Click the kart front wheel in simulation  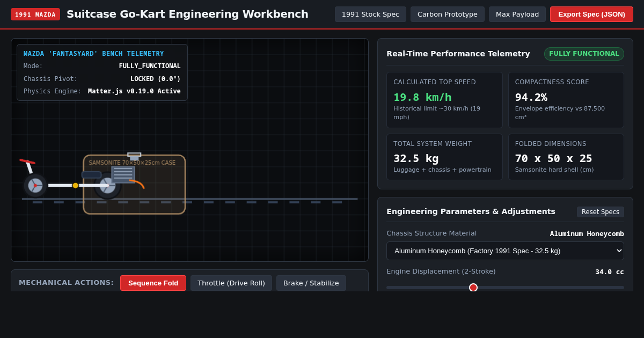click(35, 186)
